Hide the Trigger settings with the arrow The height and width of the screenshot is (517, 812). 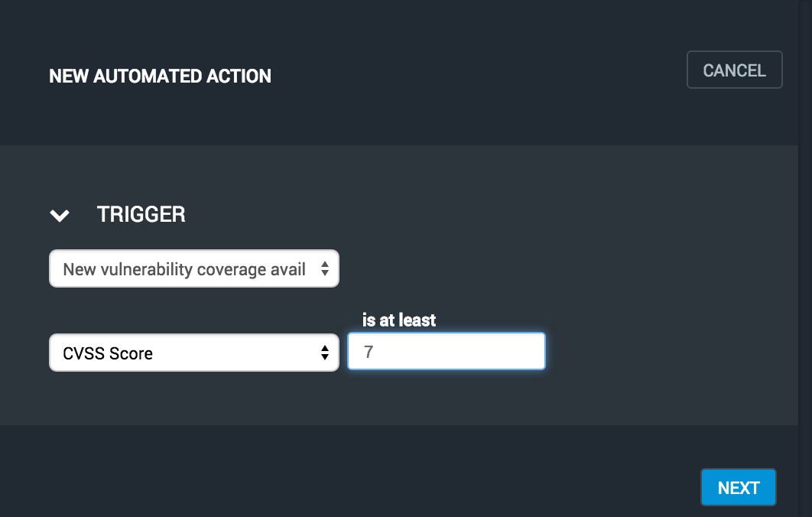coord(60,216)
